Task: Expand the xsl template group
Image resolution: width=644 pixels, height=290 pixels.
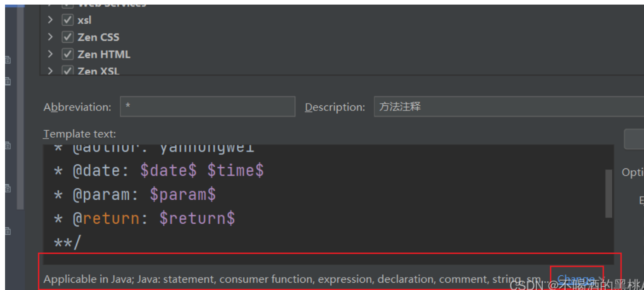Action: (50, 20)
